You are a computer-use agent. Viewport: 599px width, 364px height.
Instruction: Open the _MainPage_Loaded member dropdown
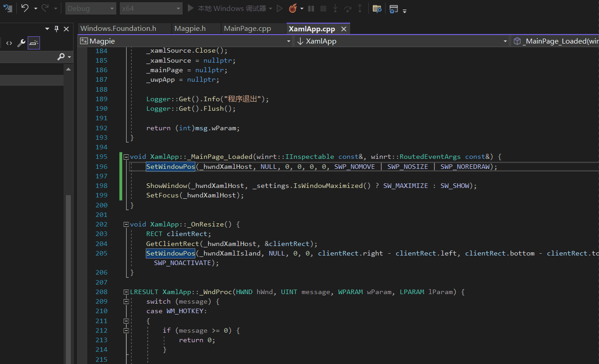[555, 41]
